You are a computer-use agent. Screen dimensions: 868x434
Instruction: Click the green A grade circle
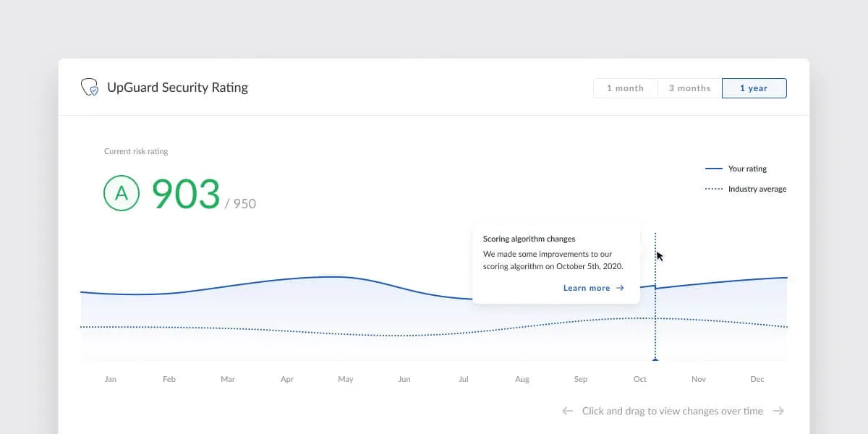[122, 193]
